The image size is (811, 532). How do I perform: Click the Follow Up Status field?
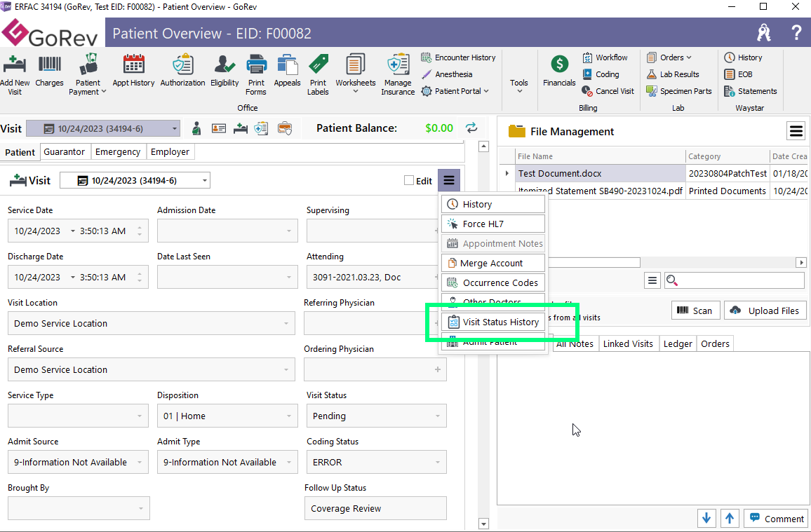[x=375, y=508]
